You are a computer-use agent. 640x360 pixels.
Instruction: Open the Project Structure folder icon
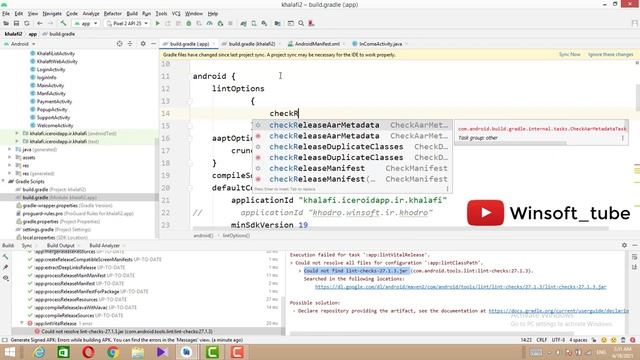pos(278,24)
